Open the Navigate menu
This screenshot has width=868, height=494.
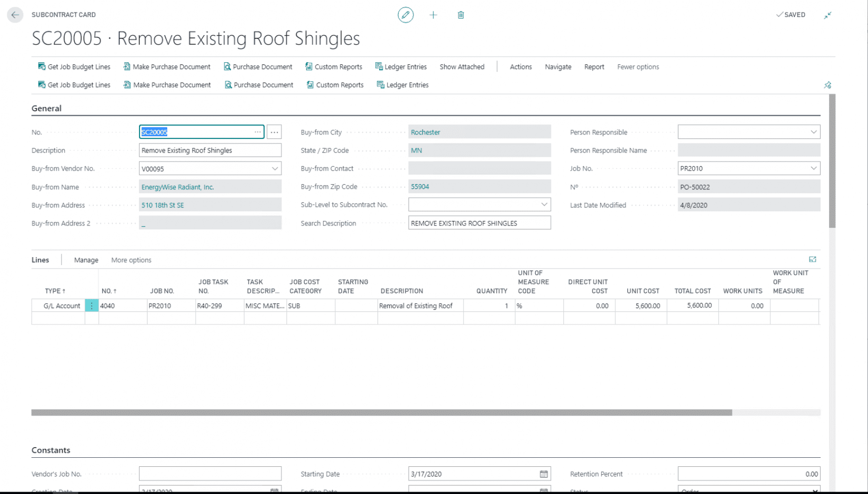[558, 67]
